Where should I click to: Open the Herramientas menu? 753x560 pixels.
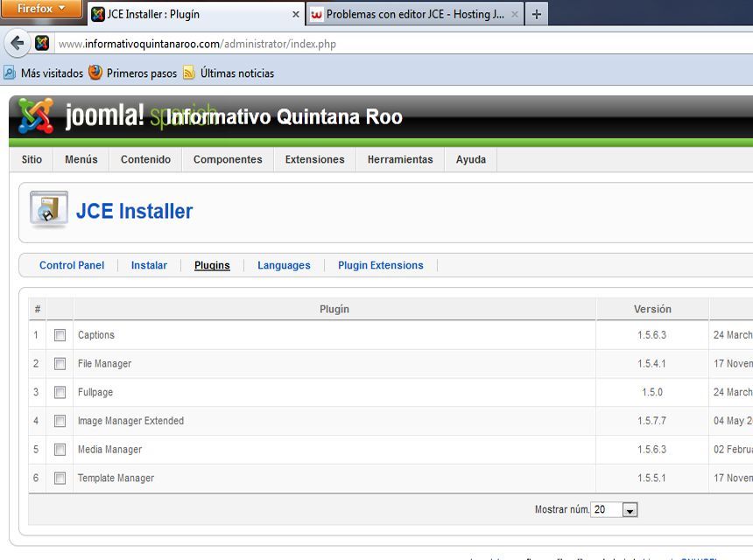(400, 159)
